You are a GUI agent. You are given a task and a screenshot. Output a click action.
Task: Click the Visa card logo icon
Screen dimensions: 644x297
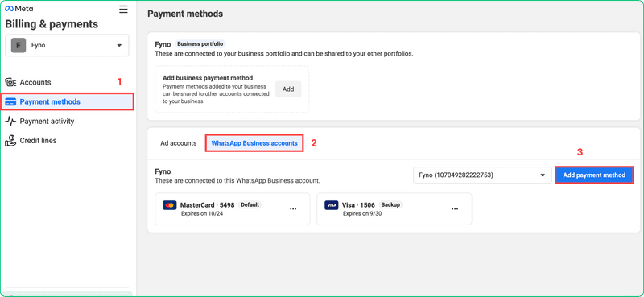pyautogui.click(x=331, y=205)
